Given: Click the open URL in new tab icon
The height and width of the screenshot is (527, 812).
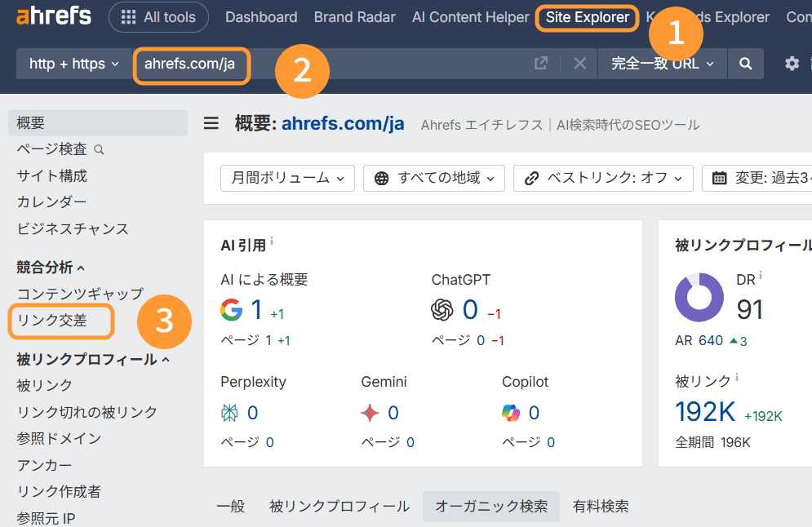Looking at the screenshot, I should click(x=540, y=64).
